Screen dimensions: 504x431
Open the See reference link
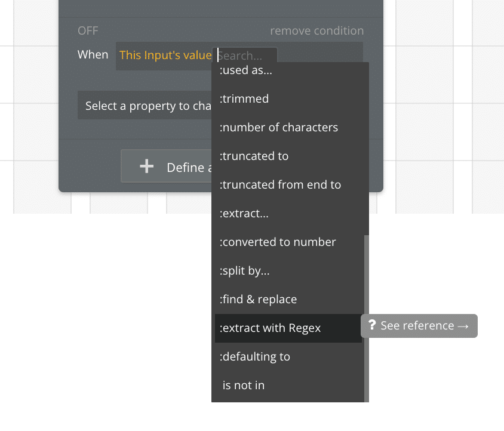click(x=419, y=325)
